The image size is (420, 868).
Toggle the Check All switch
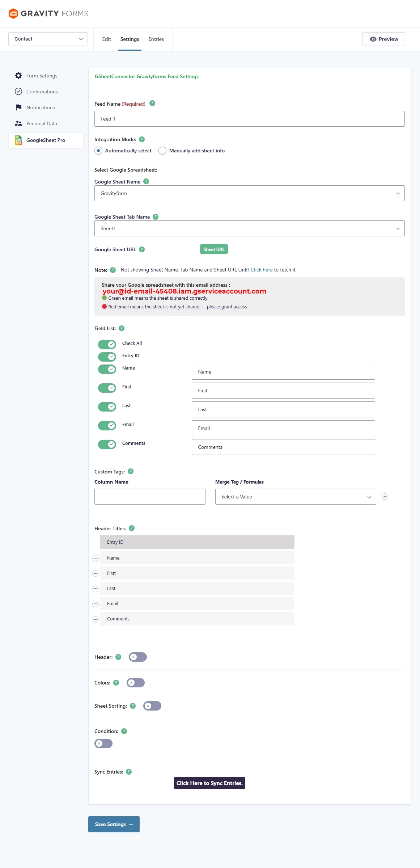[107, 344]
